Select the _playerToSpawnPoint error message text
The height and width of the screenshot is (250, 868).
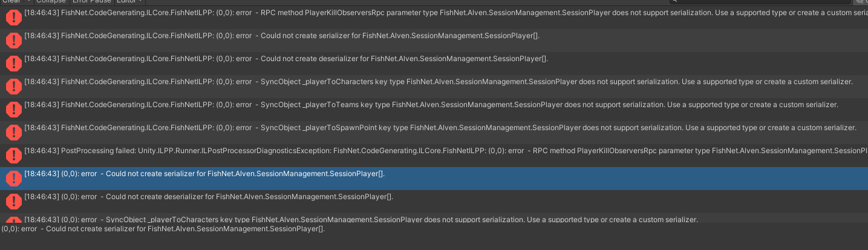(x=423, y=128)
